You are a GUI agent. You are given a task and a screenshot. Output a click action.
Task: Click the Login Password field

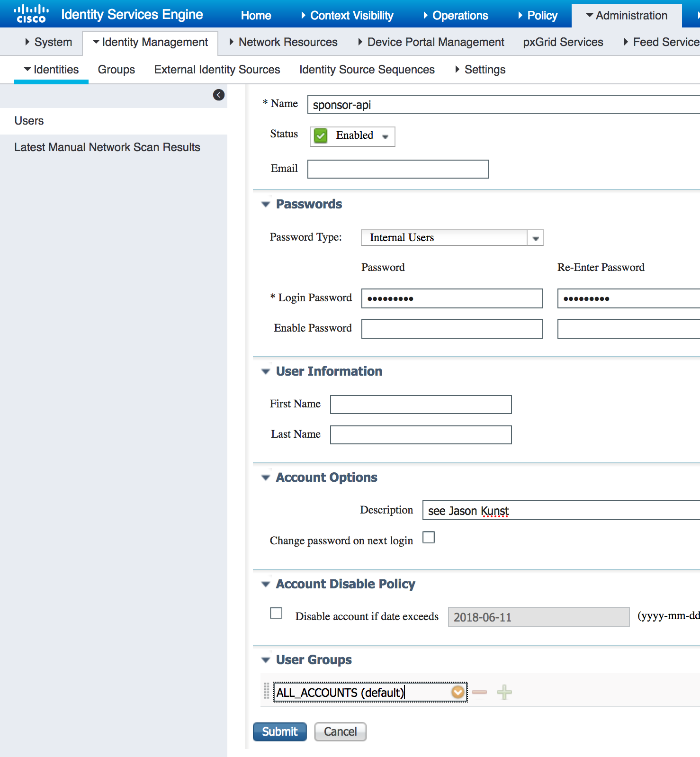click(452, 298)
